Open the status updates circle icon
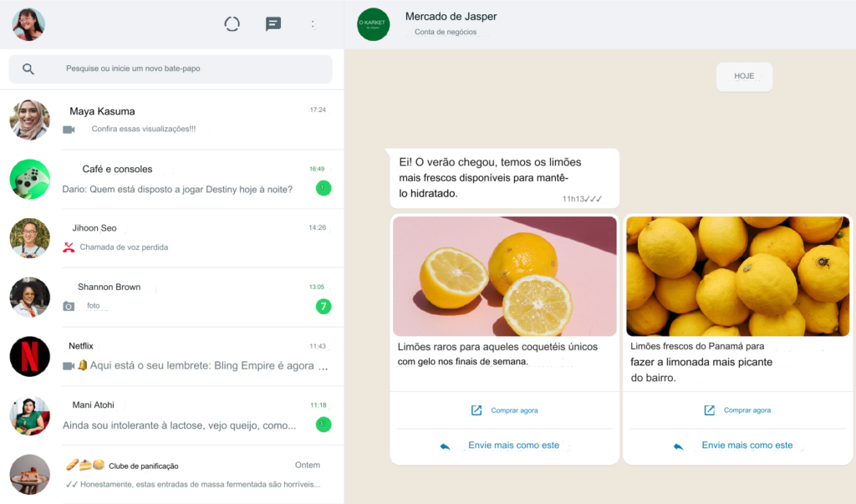 (x=232, y=24)
